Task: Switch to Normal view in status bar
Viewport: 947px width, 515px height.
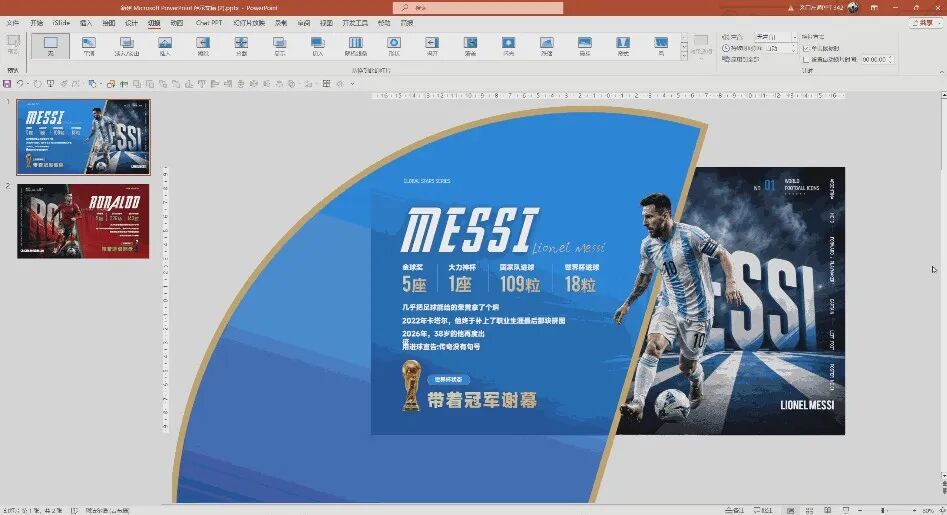Action: point(790,510)
